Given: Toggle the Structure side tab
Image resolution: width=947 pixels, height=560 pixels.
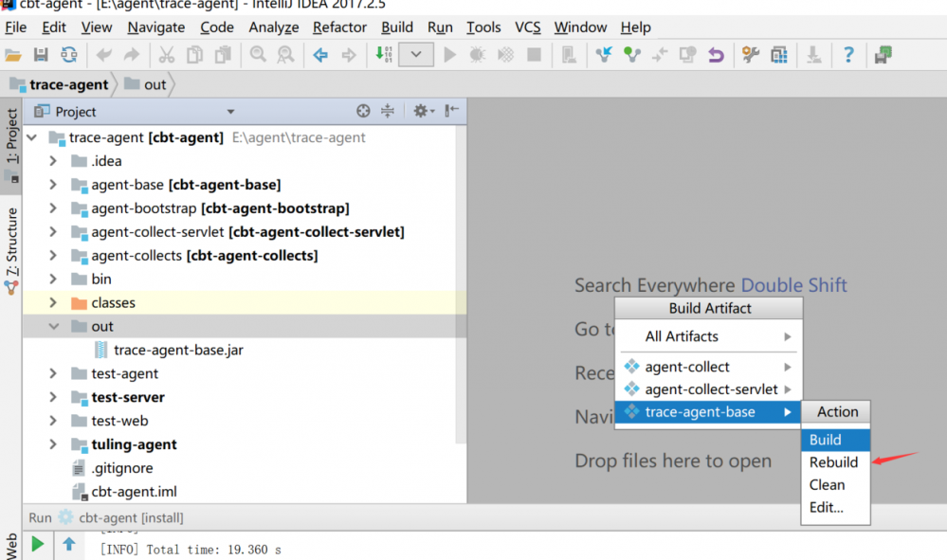Looking at the screenshot, I should tap(11, 249).
